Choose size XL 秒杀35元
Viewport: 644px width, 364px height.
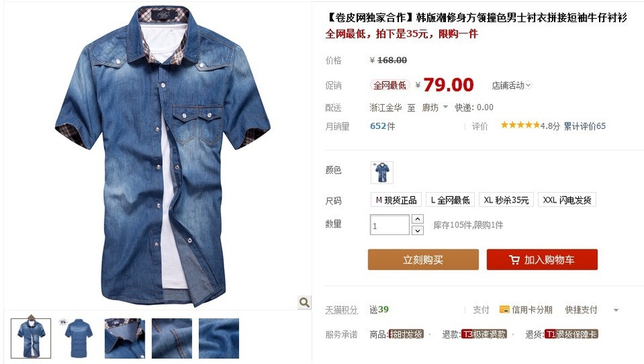click(x=506, y=200)
